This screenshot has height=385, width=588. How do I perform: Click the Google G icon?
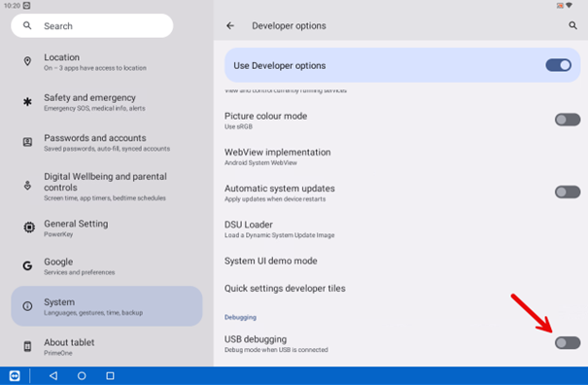click(x=27, y=265)
